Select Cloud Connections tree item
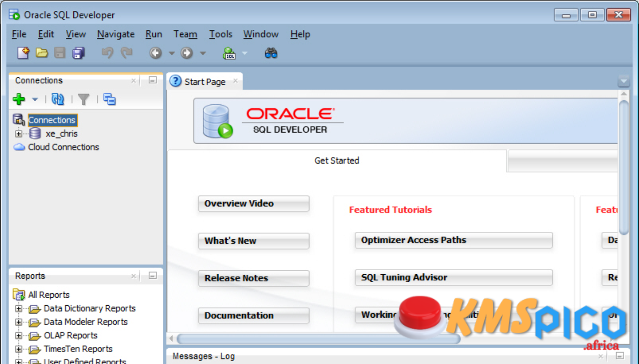 pos(63,147)
